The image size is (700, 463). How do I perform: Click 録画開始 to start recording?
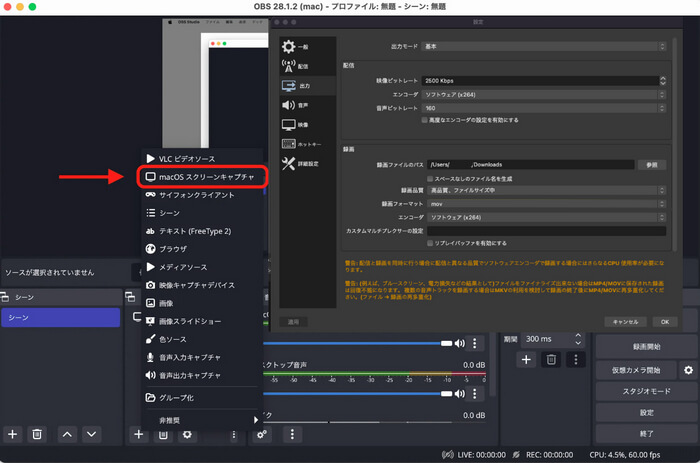(646, 346)
